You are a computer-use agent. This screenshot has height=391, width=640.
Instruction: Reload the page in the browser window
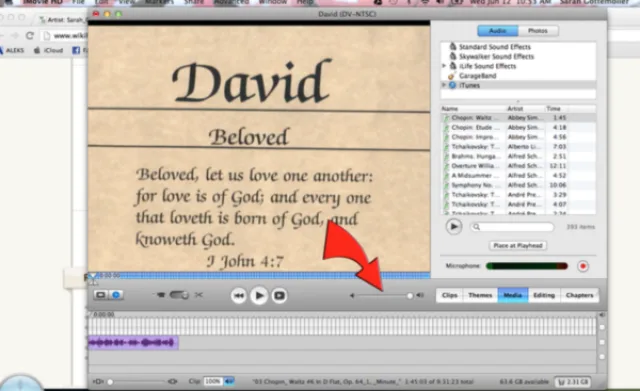29,36
